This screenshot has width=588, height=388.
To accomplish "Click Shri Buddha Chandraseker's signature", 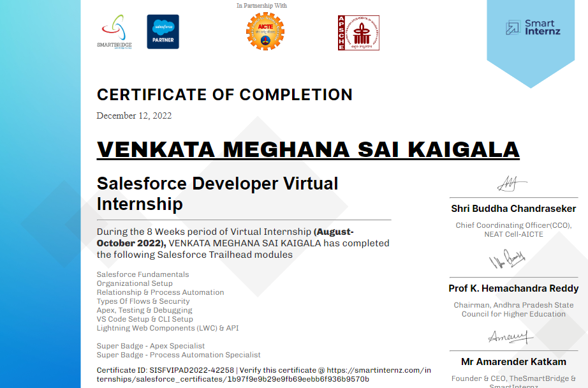I will point(512,184).
